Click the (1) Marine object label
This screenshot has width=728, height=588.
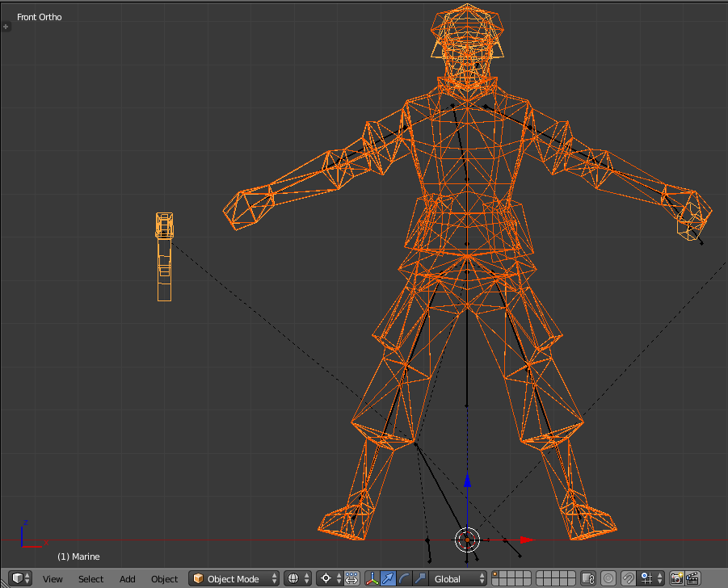point(78,556)
